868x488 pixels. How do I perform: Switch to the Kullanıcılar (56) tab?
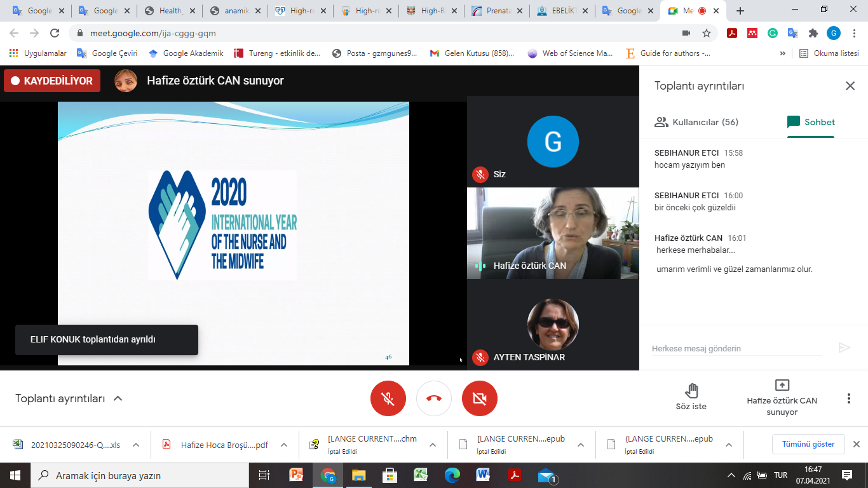pos(696,122)
